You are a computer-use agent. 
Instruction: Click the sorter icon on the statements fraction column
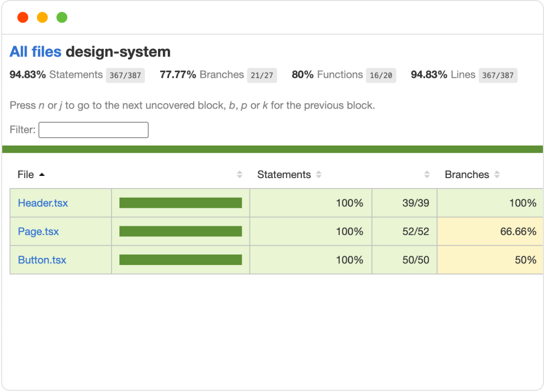[427, 174]
